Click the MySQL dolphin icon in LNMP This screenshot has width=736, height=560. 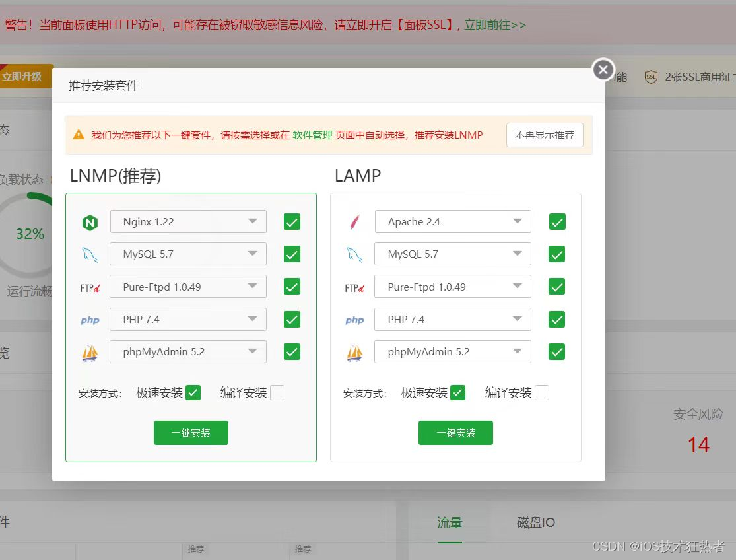tap(90, 255)
